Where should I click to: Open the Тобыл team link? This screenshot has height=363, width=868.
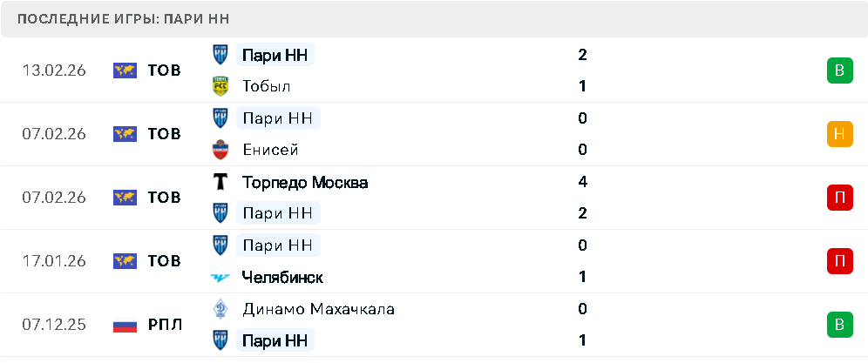(x=267, y=86)
